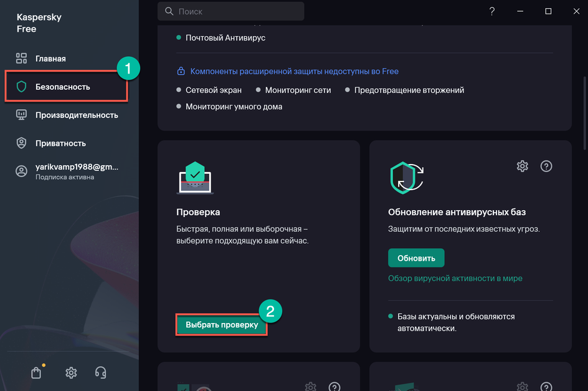Click the vertical scrollbar thumb
Image resolution: width=588 pixels, height=391 pixels.
585,113
